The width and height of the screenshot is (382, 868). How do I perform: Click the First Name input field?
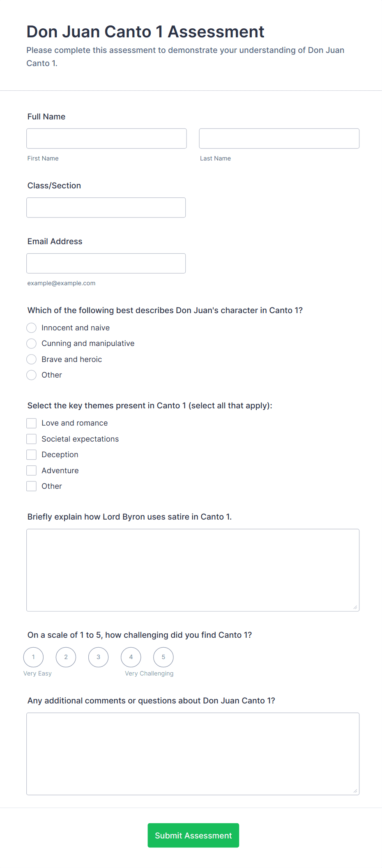point(106,138)
